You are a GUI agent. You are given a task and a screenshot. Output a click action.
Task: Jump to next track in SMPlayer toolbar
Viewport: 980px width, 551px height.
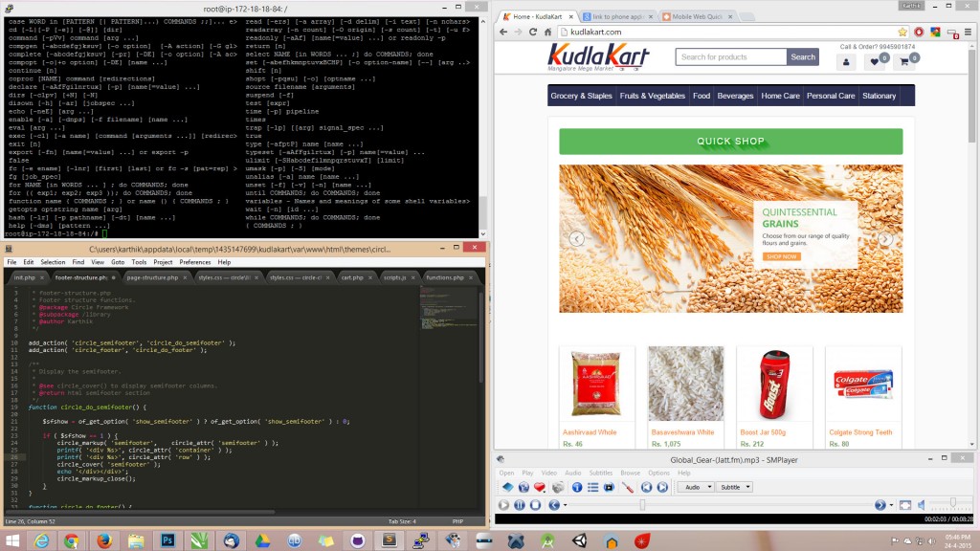(x=662, y=487)
